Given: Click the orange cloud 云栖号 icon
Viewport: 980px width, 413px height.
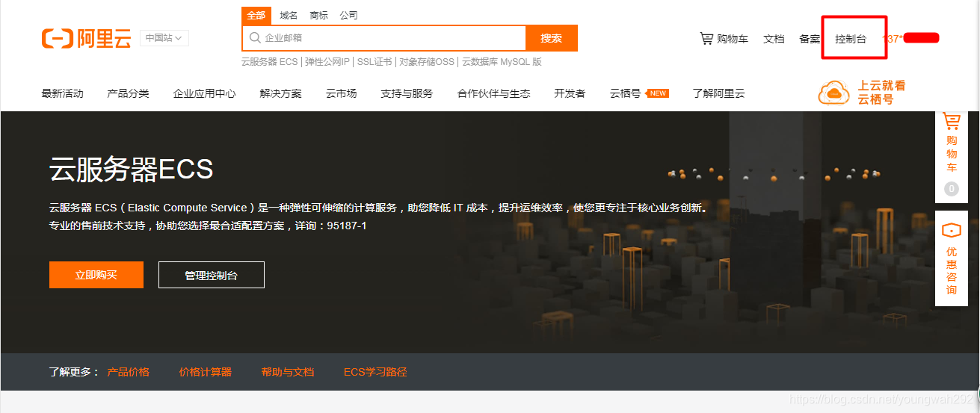Looking at the screenshot, I should point(835,93).
